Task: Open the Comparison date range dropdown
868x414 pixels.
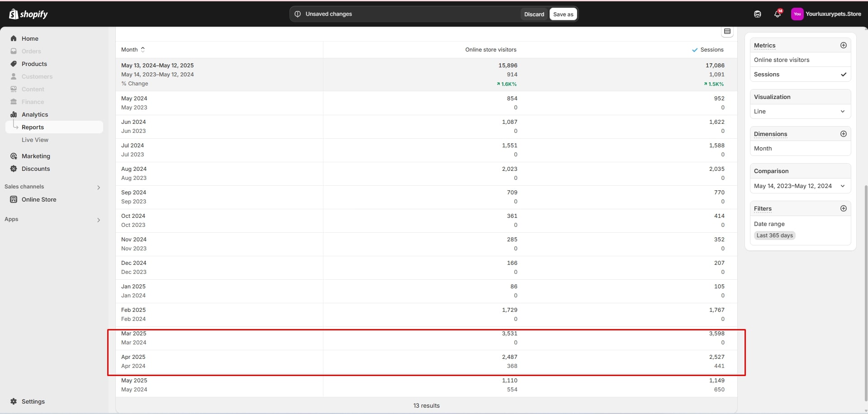Action: point(800,186)
